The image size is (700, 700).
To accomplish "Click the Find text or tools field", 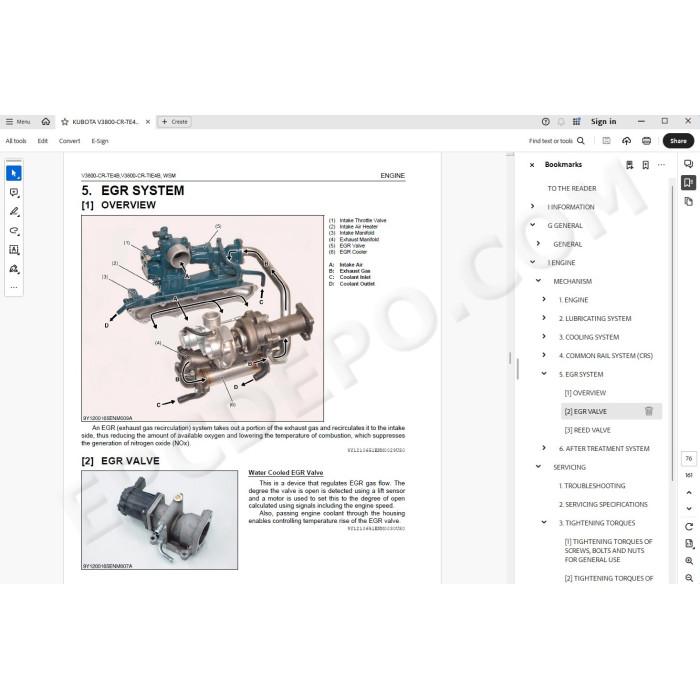I will (551, 141).
